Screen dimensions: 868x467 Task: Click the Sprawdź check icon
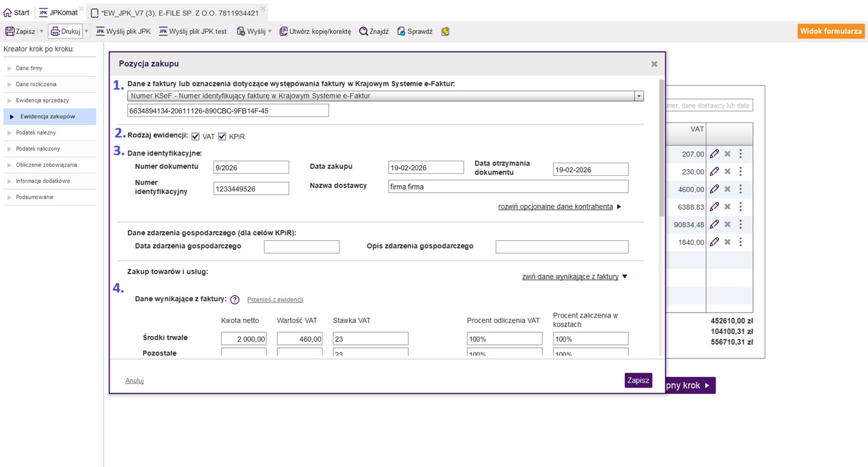click(401, 32)
